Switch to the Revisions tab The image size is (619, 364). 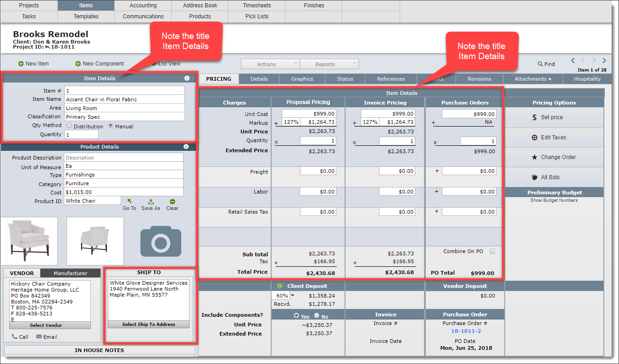click(x=480, y=79)
